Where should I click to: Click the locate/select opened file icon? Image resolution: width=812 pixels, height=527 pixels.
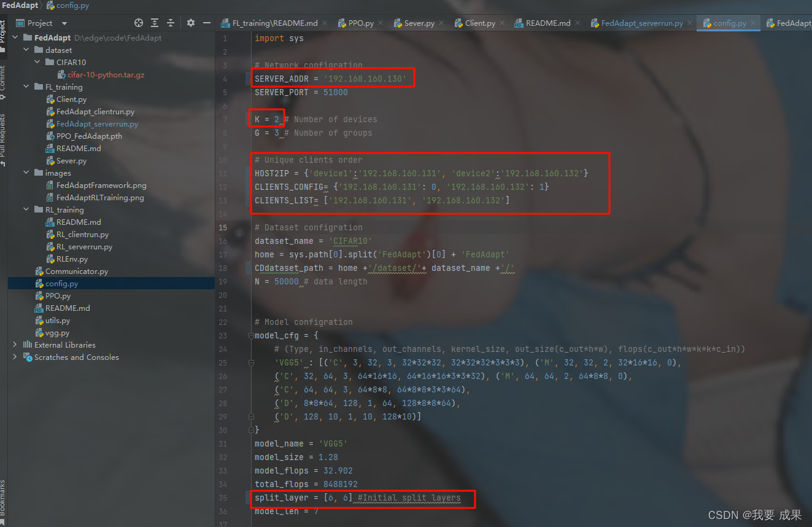coord(139,23)
